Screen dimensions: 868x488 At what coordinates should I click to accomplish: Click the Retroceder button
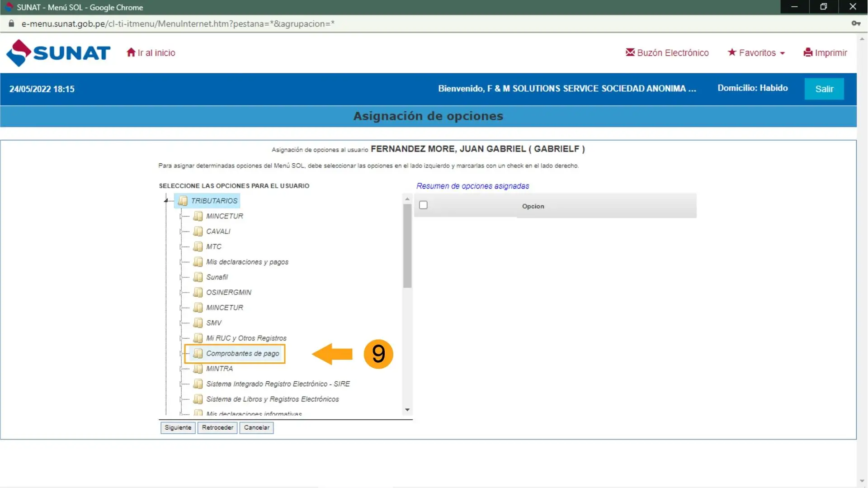coord(217,427)
